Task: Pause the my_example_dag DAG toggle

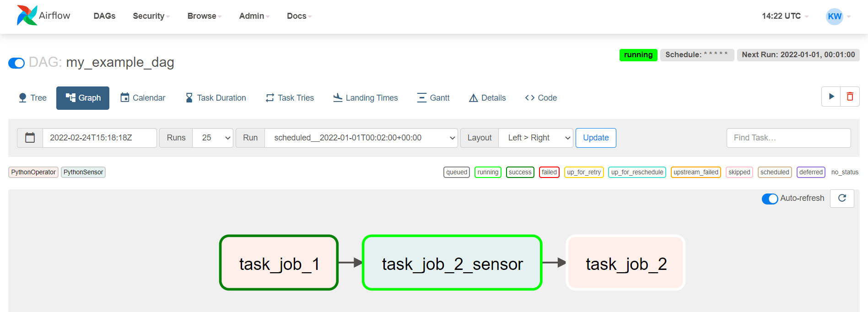Action: click(16, 63)
